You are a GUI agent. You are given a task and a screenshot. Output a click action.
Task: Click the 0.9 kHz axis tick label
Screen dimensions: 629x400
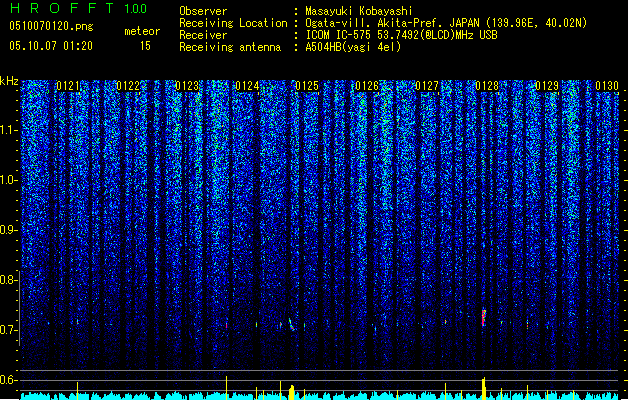tap(9, 230)
